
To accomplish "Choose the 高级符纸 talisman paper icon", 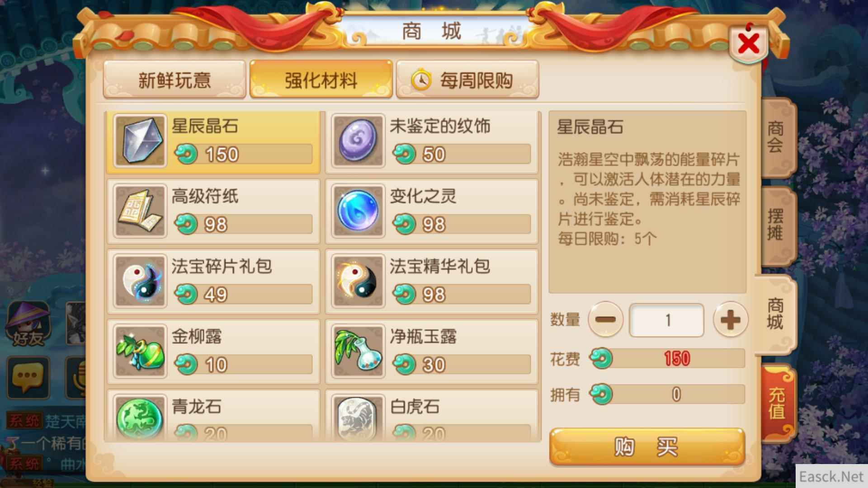I will click(140, 211).
